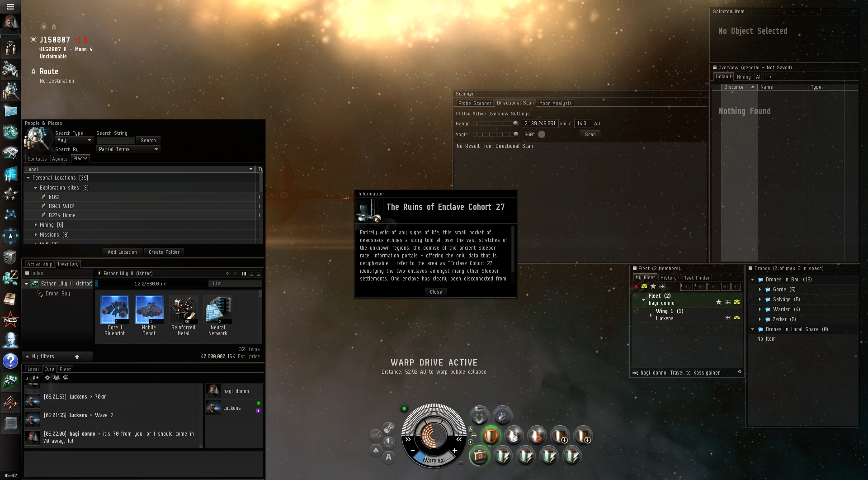The image size is (868, 480).
Task: Close the Information popup window
Action: 436,292
